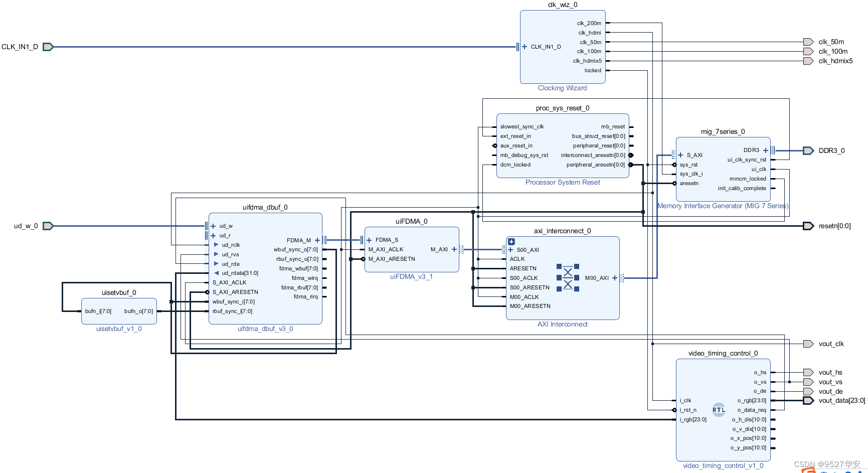The image size is (868, 473).
Task: Click the RTL icon on video_timing_control_0
Action: [719, 410]
